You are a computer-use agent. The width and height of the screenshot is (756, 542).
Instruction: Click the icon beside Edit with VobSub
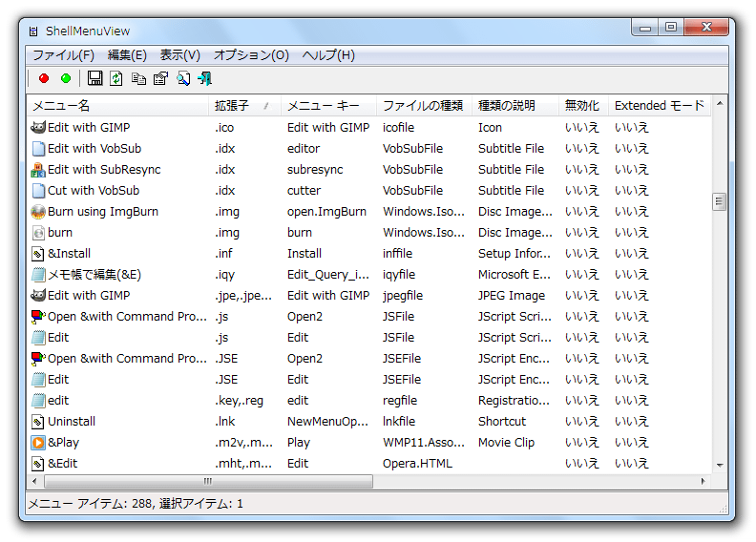click(x=38, y=149)
